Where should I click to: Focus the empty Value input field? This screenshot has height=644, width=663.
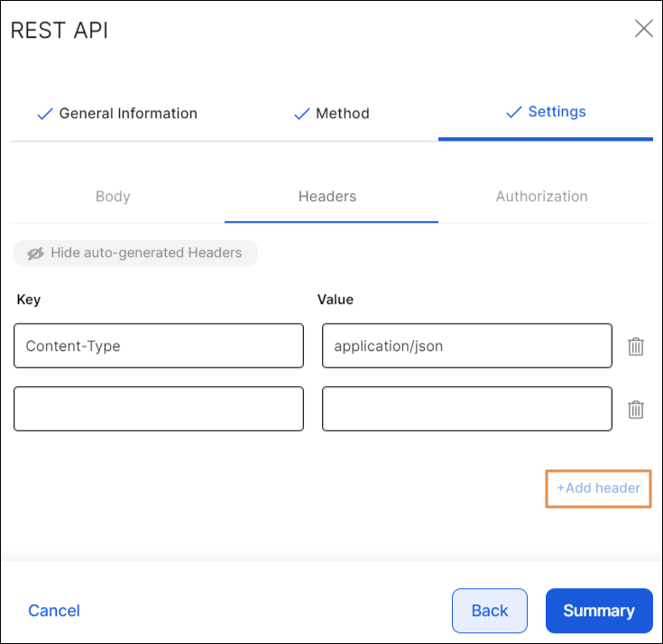pyautogui.click(x=466, y=409)
